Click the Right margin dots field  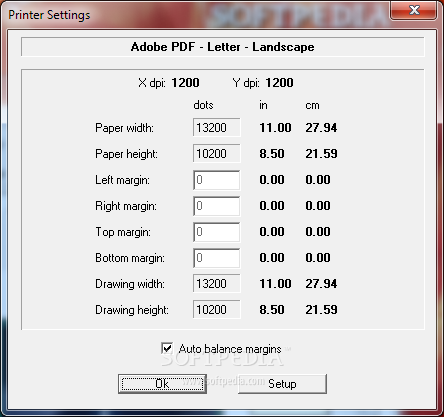pos(217,206)
